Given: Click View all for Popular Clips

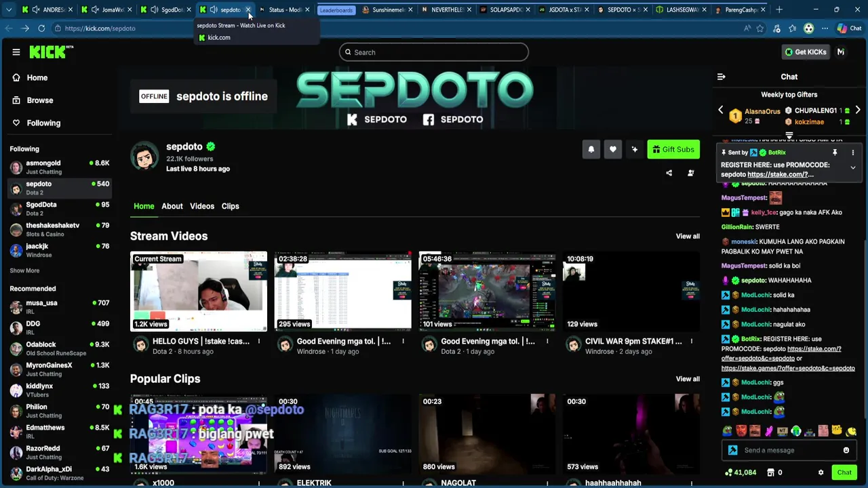Looking at the screenshot, I should [x=688, y=379].
